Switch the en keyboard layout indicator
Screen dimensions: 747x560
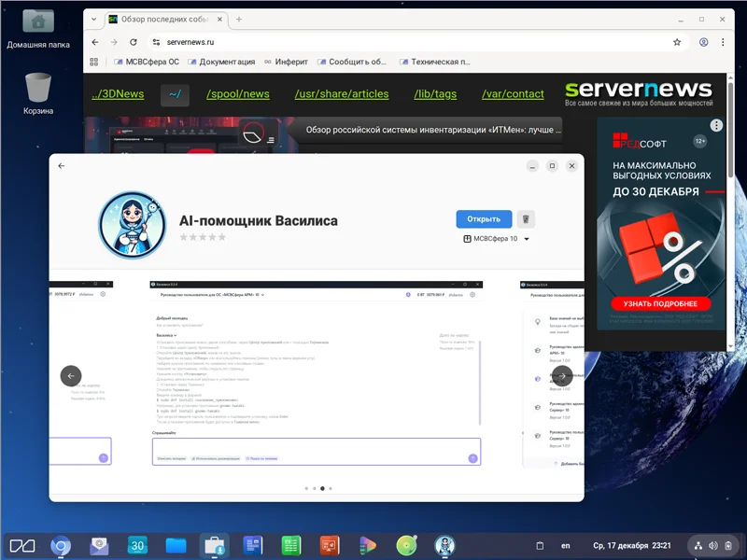pos(566,546)
